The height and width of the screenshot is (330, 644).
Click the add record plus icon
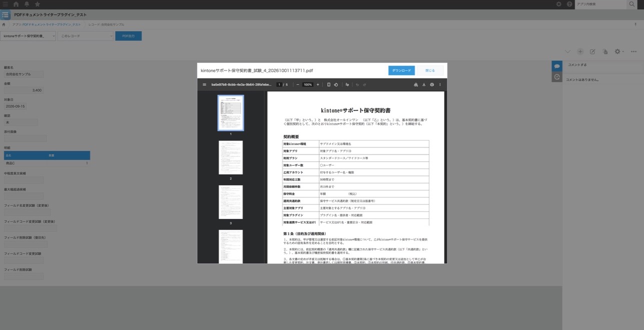(580, 51)
